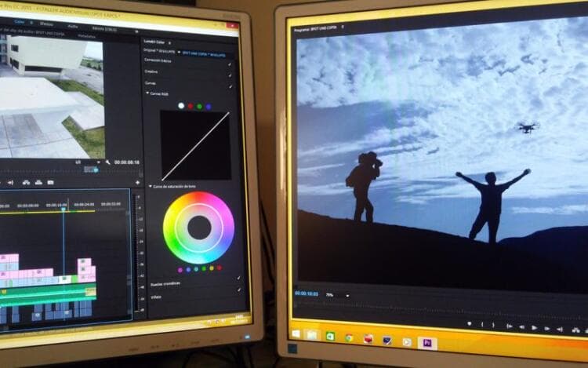Toggle the Corrección básica checkbox
Viewport: 588px width, 368px height.
click(230, 64)
